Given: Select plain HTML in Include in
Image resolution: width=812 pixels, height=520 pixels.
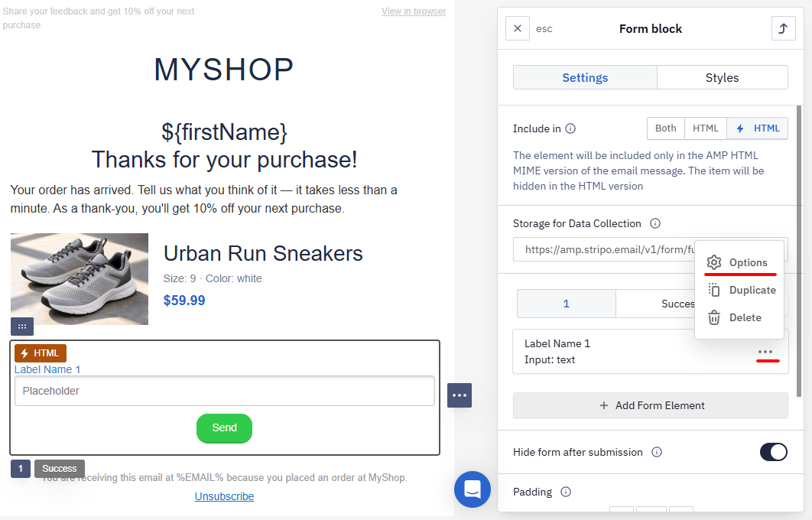Looking at the screenshot, I should pos(705,128).
